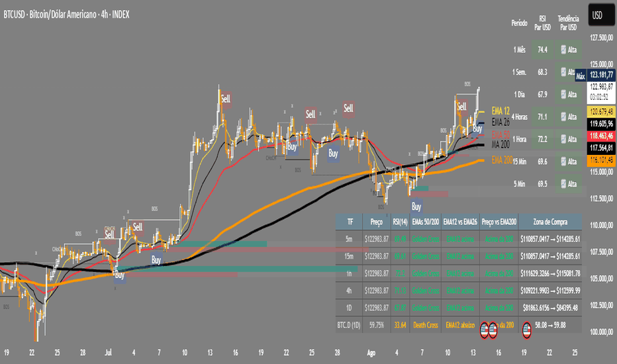Click the RSI value 74.4 for 1 Mês
Viewport: 617px width, 364px height.
543,50
